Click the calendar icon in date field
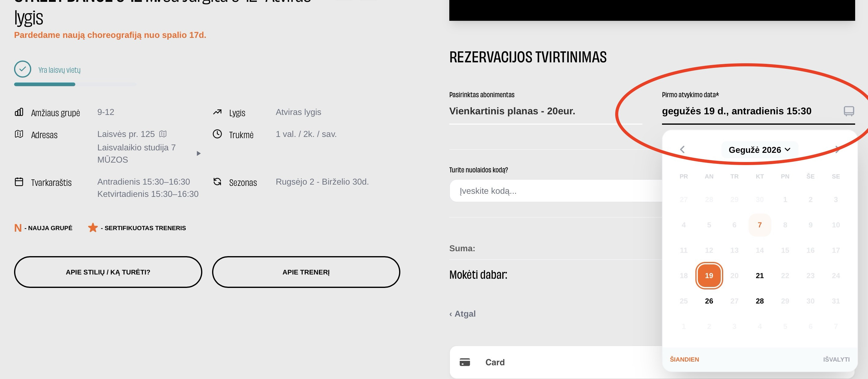Viewport: 868px width, 379px height. [x=848, y=111]
